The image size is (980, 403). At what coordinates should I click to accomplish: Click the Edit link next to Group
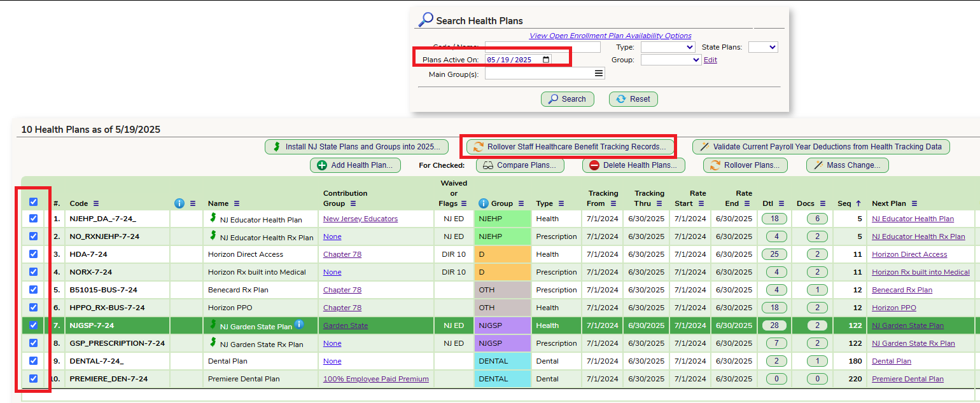pos(710,60)
